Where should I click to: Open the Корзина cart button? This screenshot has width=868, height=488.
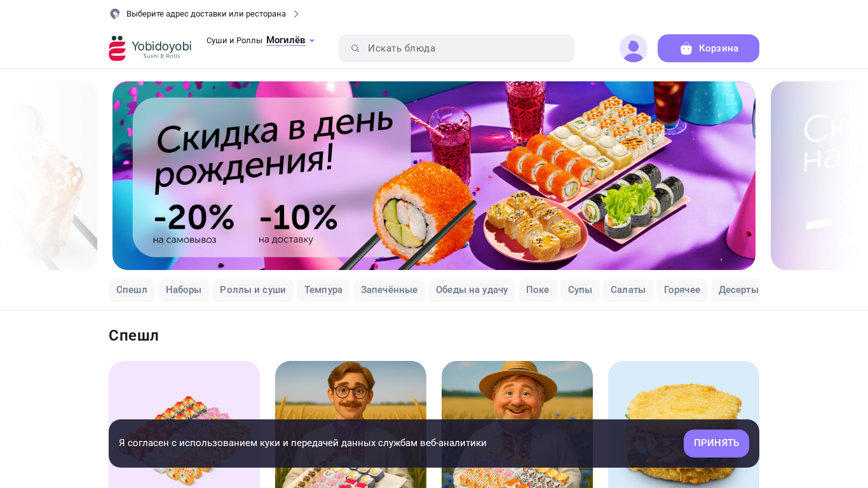point(709,48)
